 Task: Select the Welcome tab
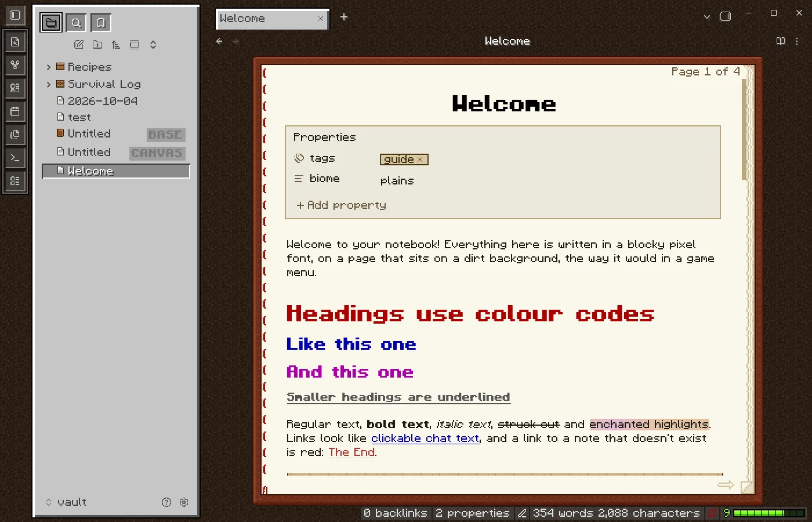(x=272, y=19)
